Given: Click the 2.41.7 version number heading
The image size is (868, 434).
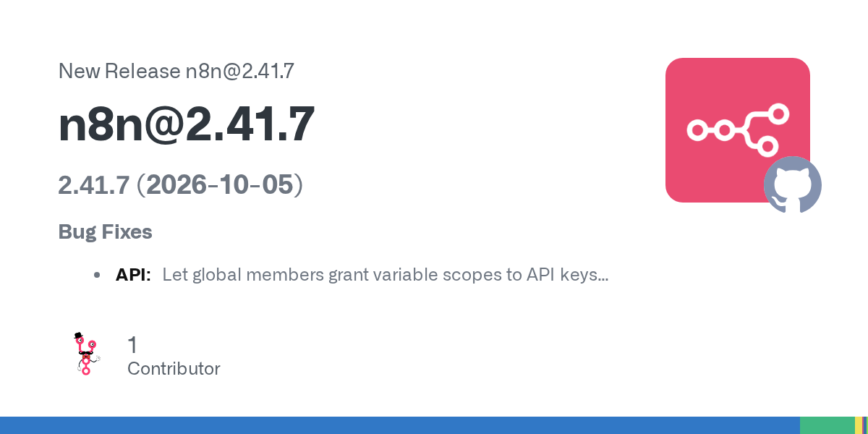Looking at the screenshot, I should click(93, 185).
